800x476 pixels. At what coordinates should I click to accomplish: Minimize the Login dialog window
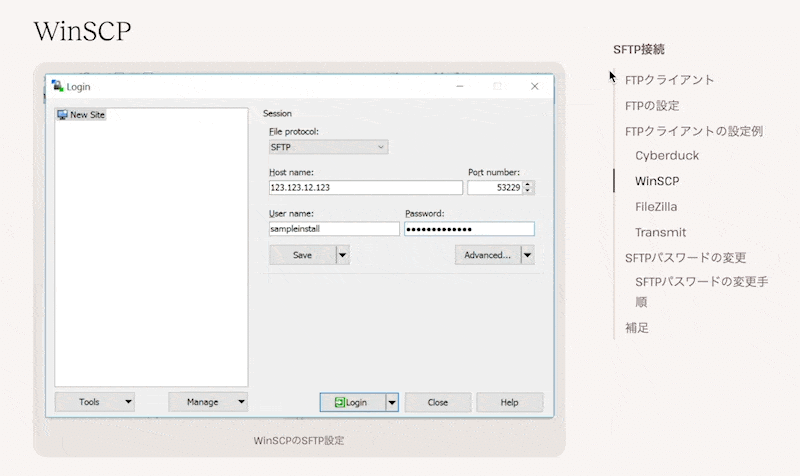[x=460, y=86]
